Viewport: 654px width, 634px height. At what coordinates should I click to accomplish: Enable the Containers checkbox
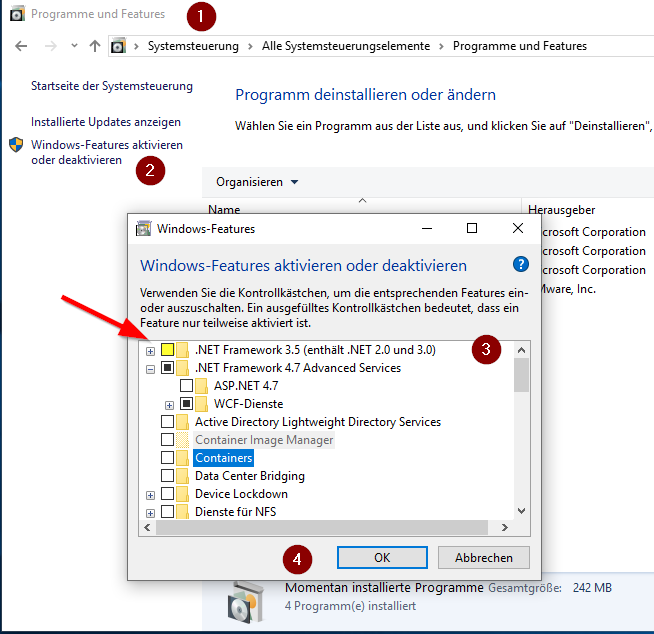coord(167,458)
